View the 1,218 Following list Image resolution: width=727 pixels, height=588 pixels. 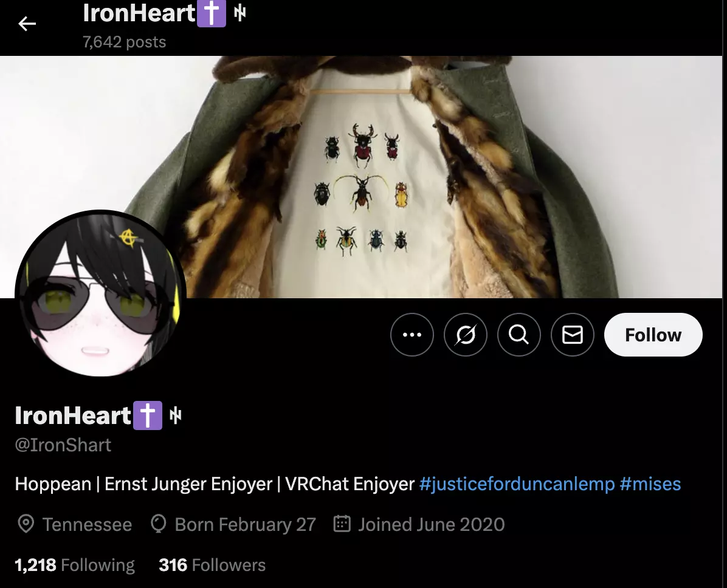(75, 565)
